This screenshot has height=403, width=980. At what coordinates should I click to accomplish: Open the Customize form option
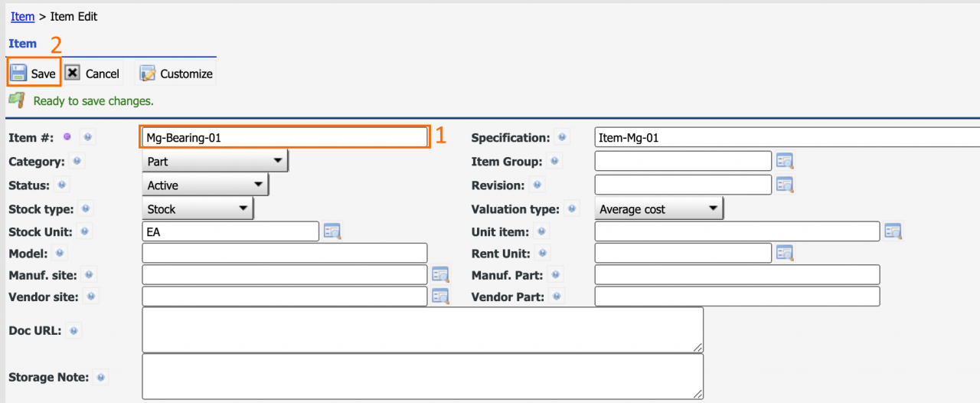point(176,74)
